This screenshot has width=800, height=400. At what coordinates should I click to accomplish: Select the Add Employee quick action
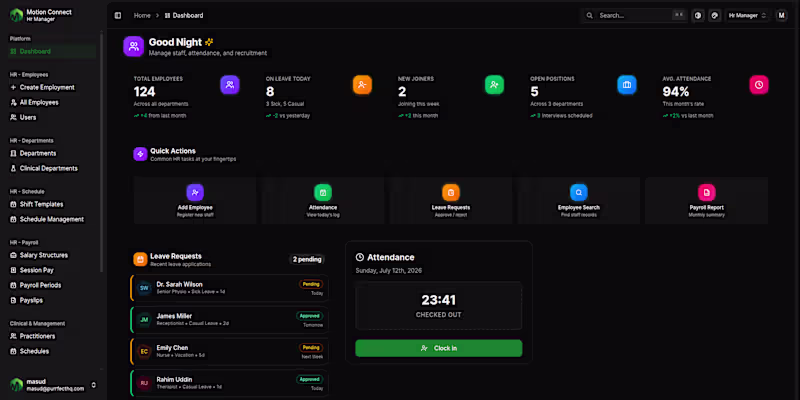pos(195,201)
